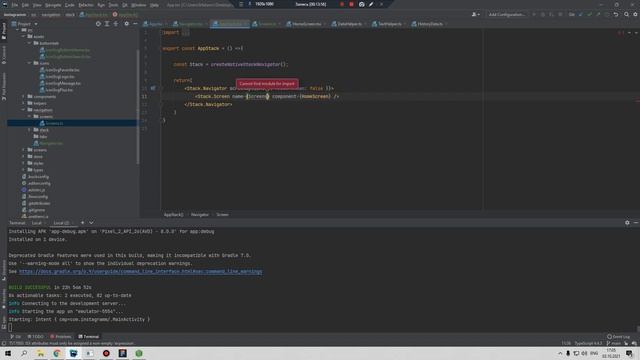Open Windows search from taskbar
Viewport: 640px width, 360px height.
coord(24,353)
